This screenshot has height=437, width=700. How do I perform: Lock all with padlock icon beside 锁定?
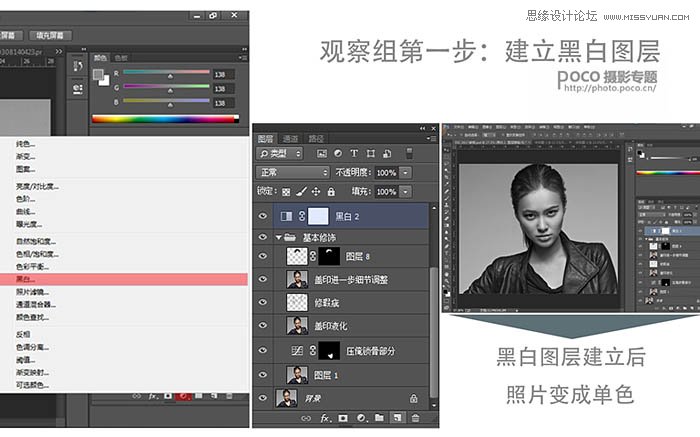(331, 191)
